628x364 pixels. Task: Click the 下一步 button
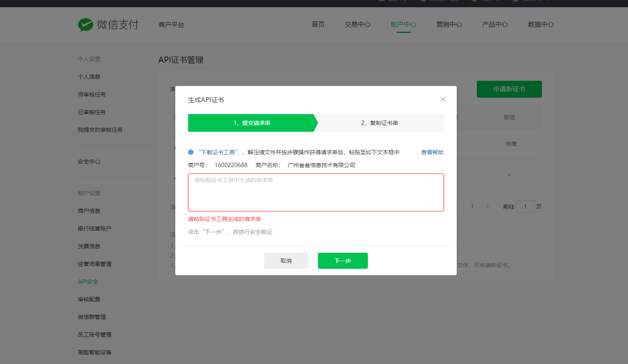[x=343, y=261]
